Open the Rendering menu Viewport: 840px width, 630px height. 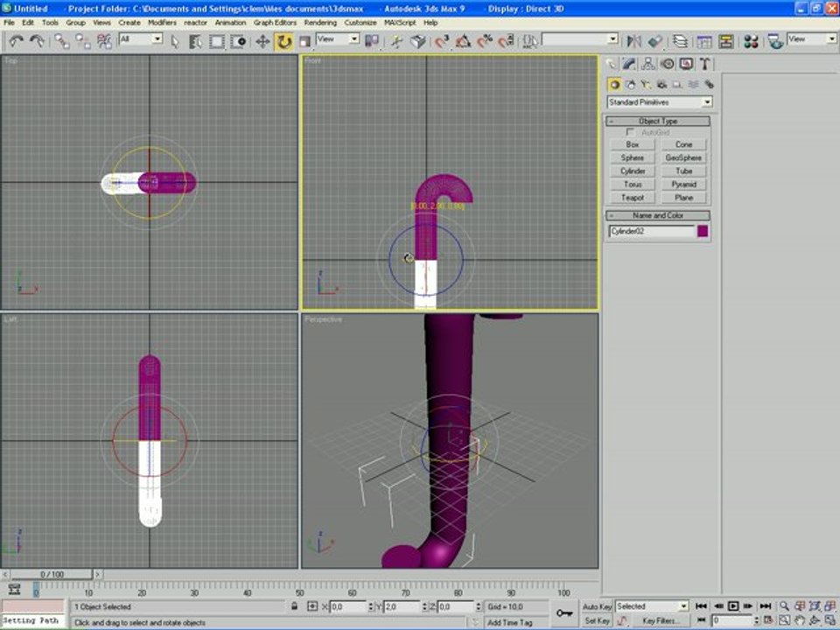320,23
